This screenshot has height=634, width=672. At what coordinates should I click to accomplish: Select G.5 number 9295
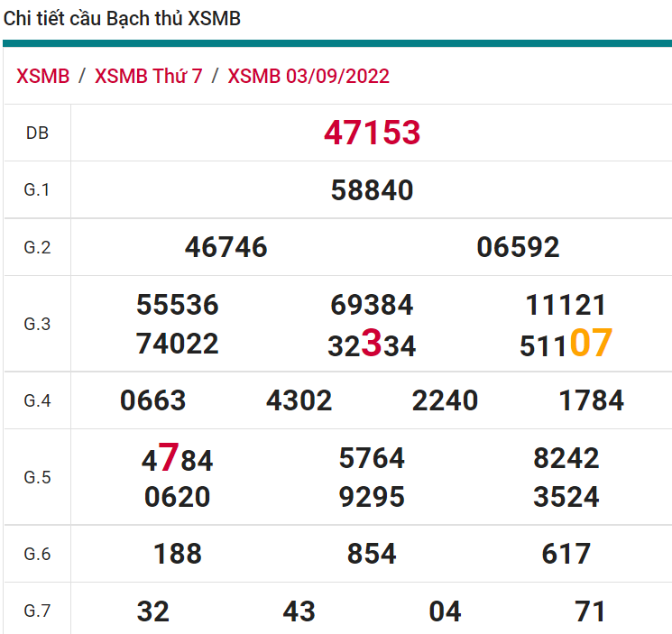point(372,497)
